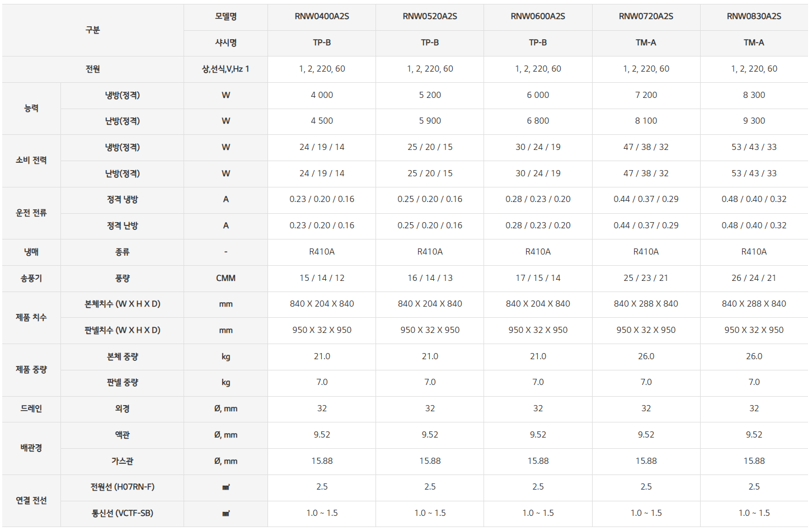Image resolution: width=812 pixels, height=531 pixels.
Task: Click the 본체치수 (W X H X D) label
Action: coord(122,304)
